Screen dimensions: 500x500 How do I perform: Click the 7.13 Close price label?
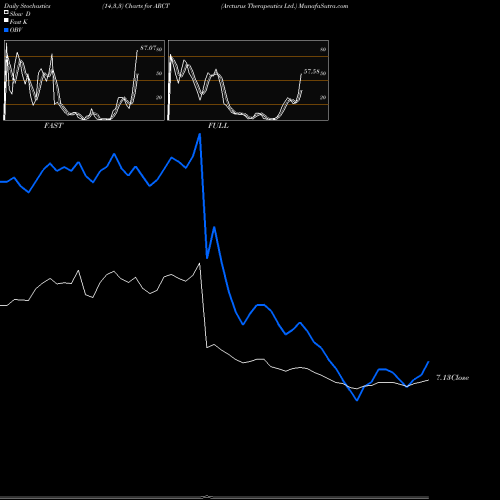[x=452, y=377]
